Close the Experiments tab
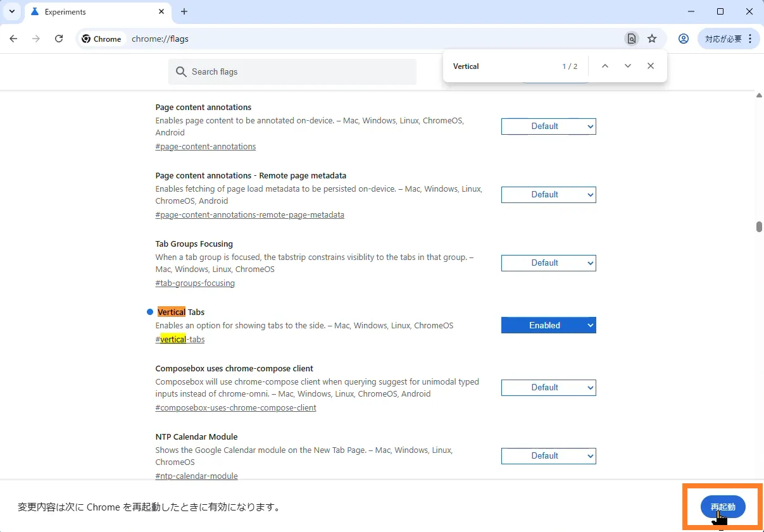This screenshot has height=532, width=764. pos(161,11)
